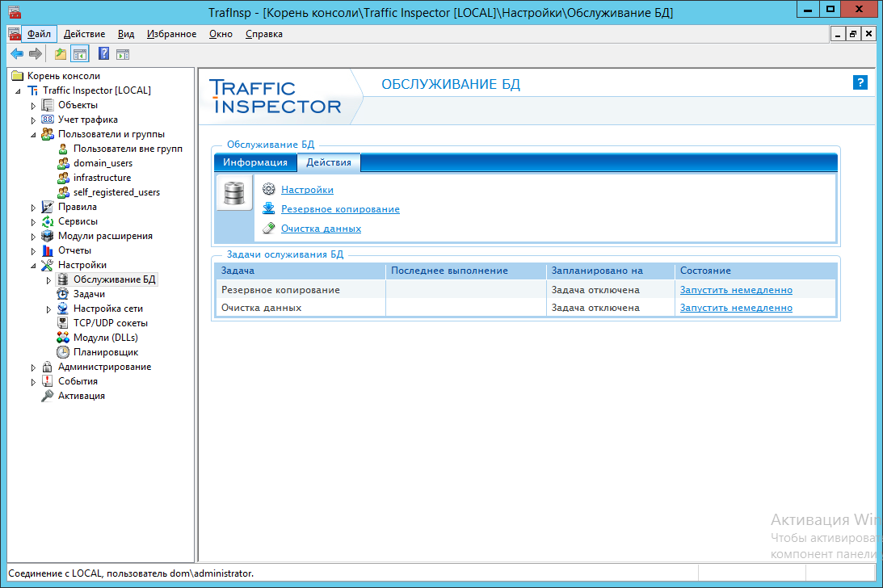This screenshot has width=883, height=588.
Task: Open the Действие menu
Action: pyautogui.click(x=85, y=34)
